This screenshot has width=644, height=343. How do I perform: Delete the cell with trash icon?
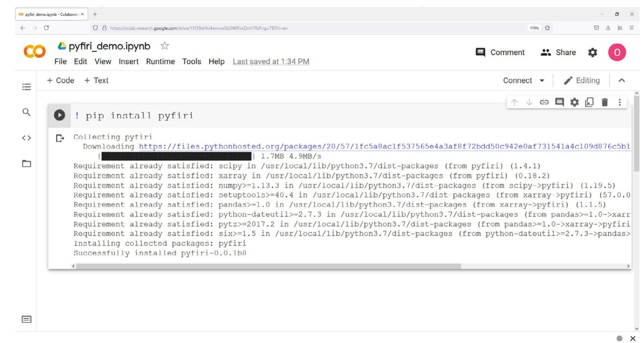605,102
